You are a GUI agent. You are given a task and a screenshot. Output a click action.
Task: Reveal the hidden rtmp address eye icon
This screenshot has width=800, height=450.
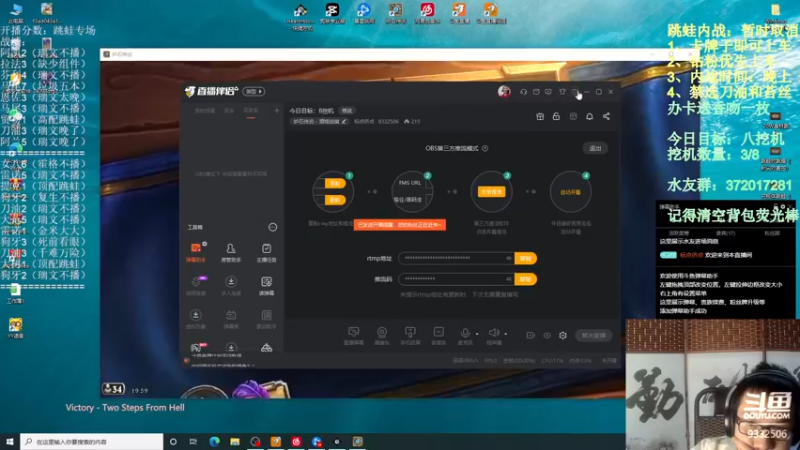click(508, 258)
